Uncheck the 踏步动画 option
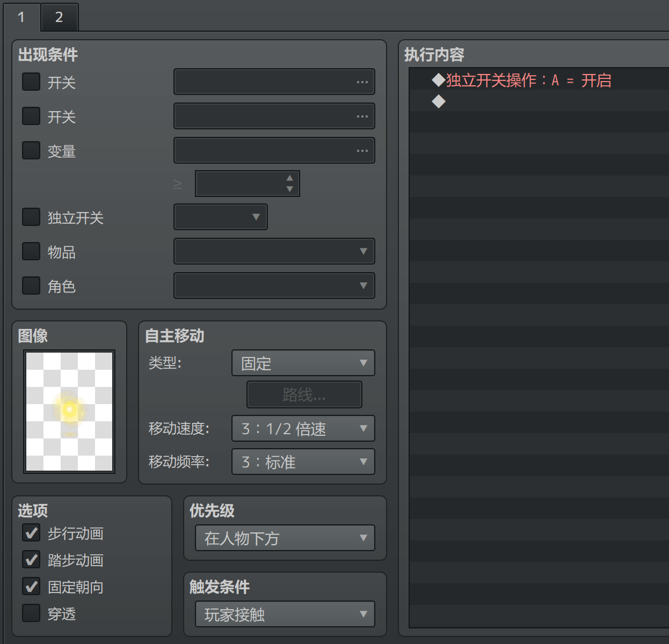669x644 pixels. click(x=31, y=559)
